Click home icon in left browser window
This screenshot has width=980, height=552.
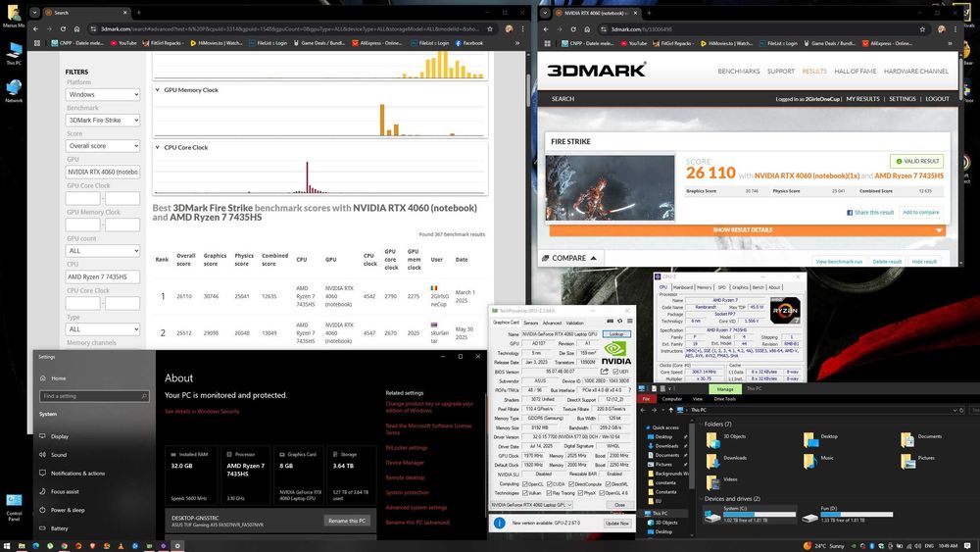tap(76, 28)
